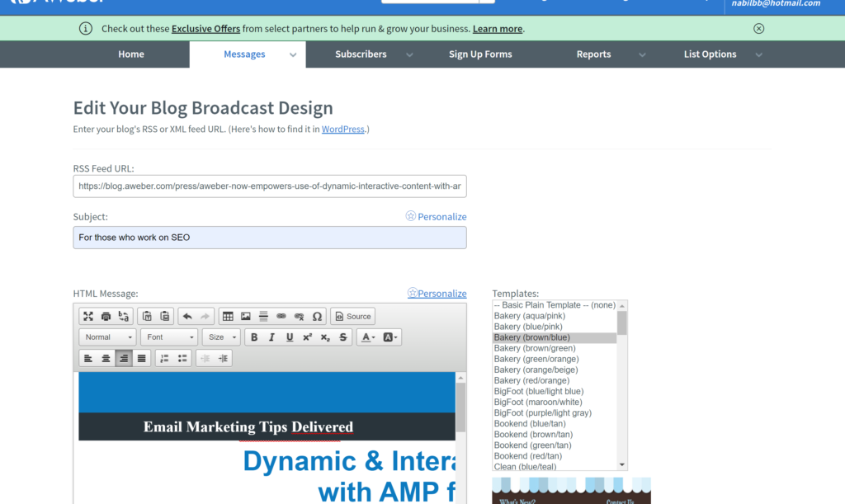
Task: Click Paste as plain text icon
Action: click(x=147, y=316)
